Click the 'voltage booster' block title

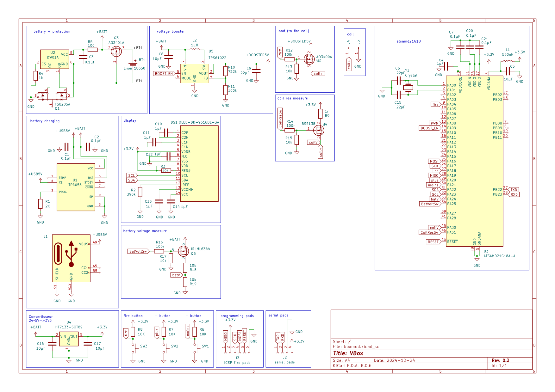(x=171, y=31)
